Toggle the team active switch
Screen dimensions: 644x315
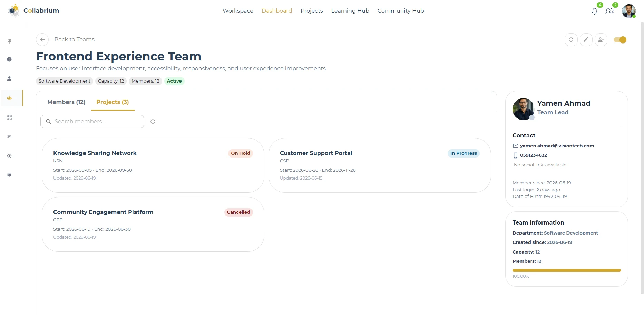[x=620, y=40]
